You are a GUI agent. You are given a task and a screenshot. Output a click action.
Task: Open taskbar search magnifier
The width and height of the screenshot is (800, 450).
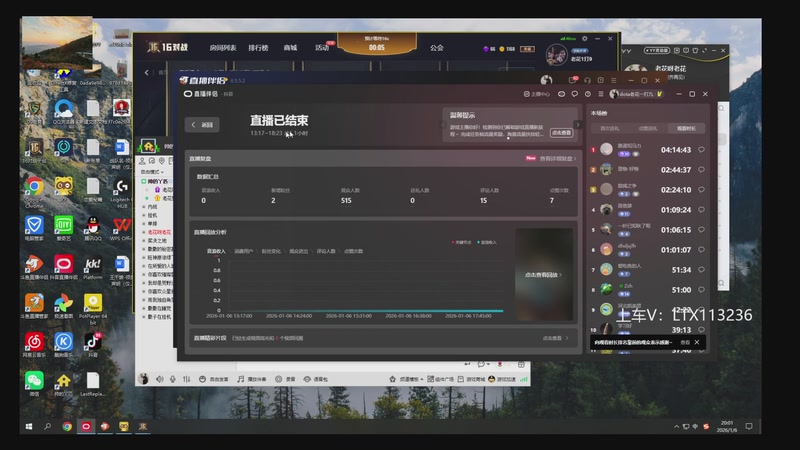click(47, 427)
